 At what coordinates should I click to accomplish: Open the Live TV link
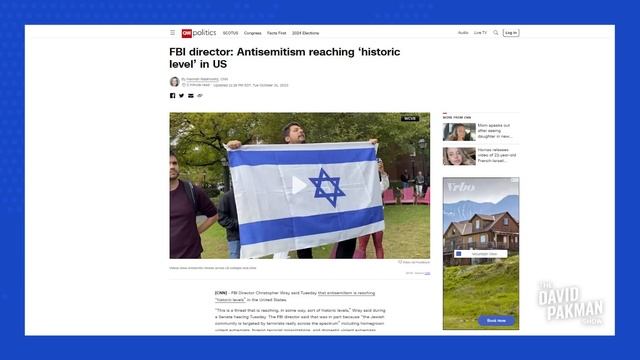click(x=480, y=33)
